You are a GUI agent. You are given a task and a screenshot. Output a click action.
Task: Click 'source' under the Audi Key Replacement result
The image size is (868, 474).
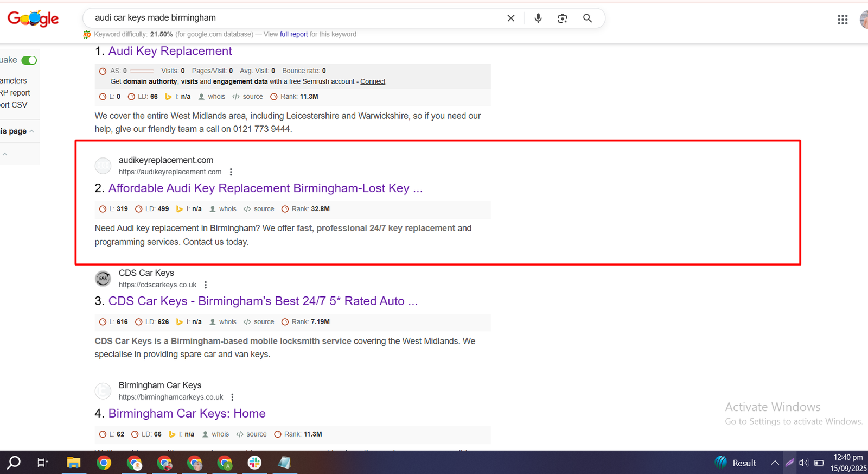tap(252, 97)
